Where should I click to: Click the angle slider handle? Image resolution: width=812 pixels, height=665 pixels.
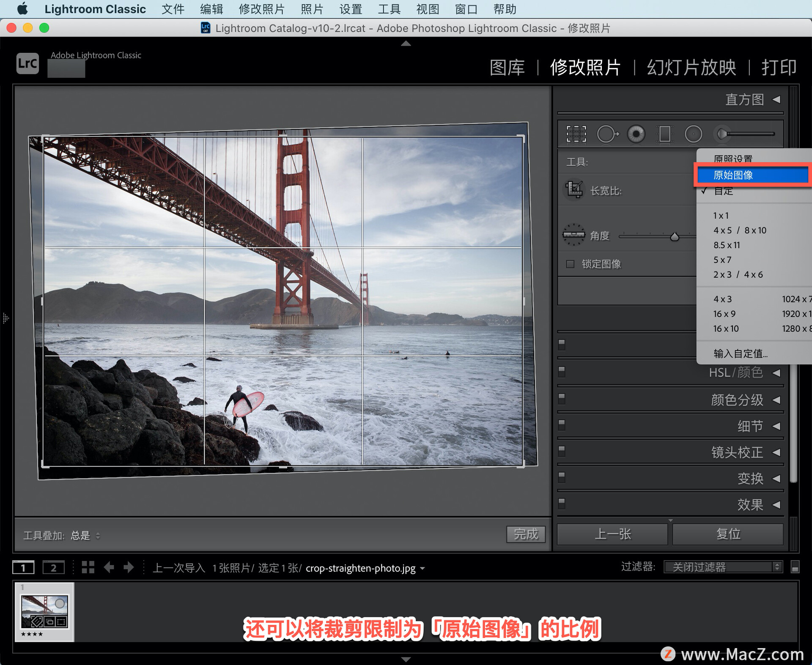click(x=675, y=237)
